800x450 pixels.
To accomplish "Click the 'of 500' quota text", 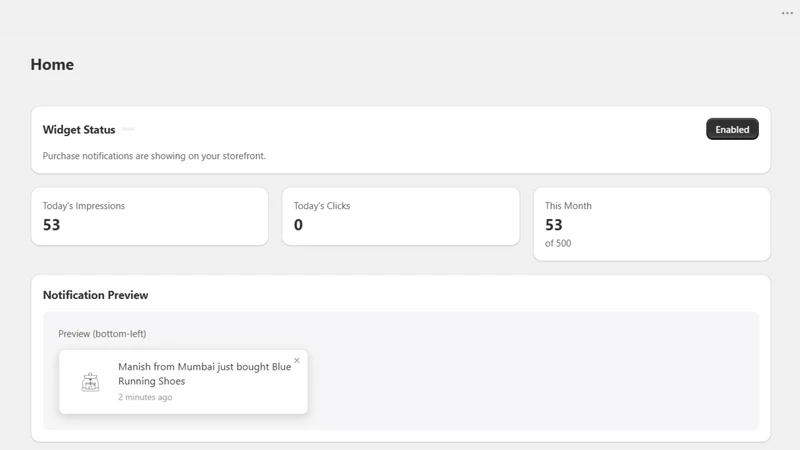I will click(558, 243).
